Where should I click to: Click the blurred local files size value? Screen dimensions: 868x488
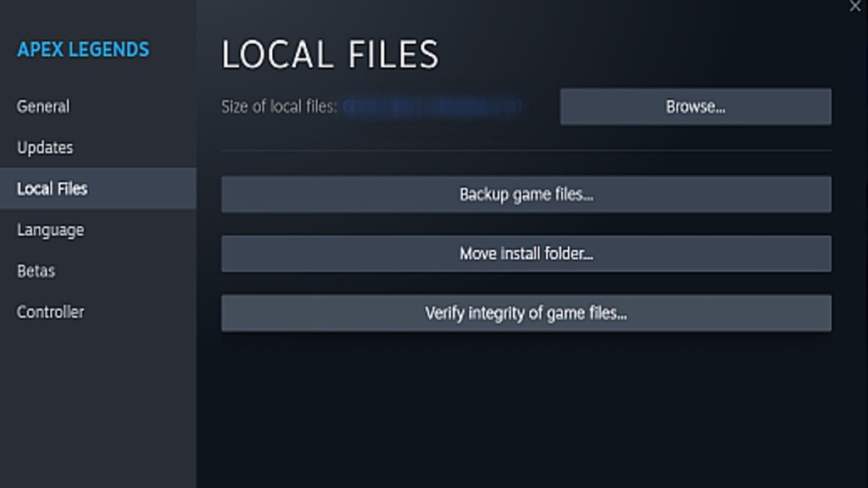pos(432,107)
